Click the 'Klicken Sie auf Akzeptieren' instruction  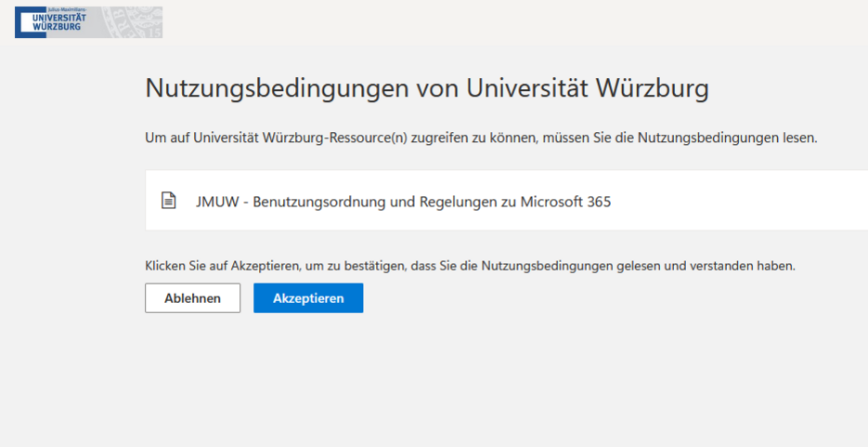pos(470,265)
